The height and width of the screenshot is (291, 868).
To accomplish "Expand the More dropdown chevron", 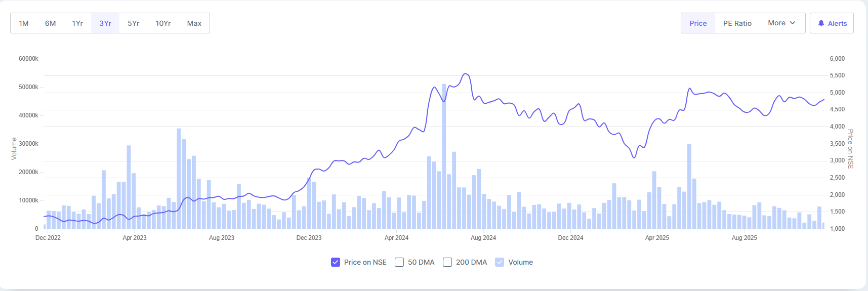I will [x=793, y=23].
